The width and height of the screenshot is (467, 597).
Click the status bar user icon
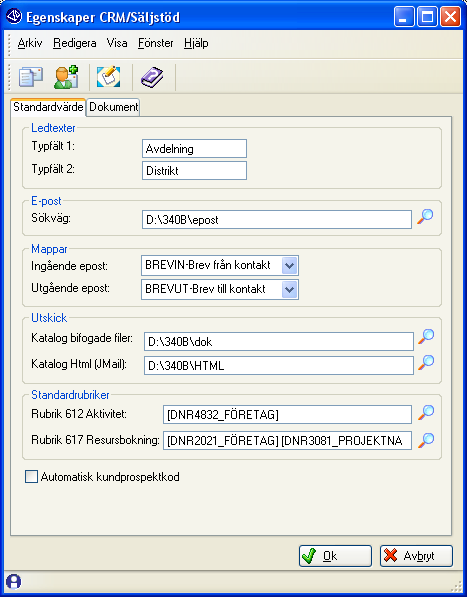14,581
